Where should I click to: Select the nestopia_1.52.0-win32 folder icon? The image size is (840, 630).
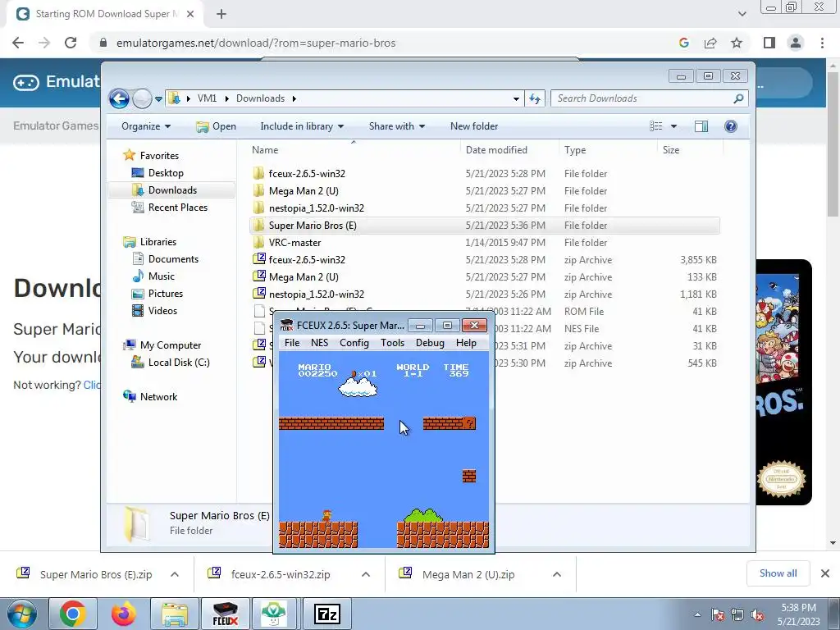pos(258,208)
